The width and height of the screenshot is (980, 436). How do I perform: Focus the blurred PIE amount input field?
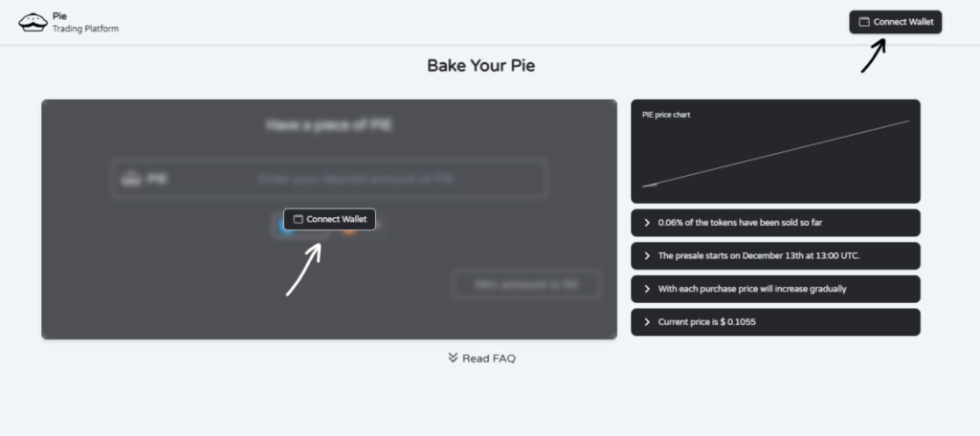(x=356, y=179)
